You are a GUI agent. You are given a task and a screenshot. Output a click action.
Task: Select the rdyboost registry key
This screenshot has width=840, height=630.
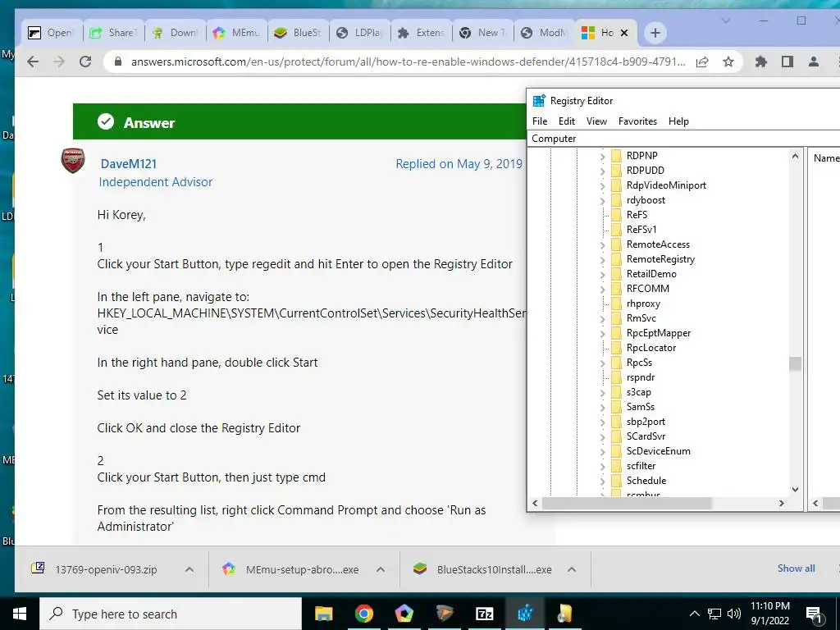click(646, 200)
